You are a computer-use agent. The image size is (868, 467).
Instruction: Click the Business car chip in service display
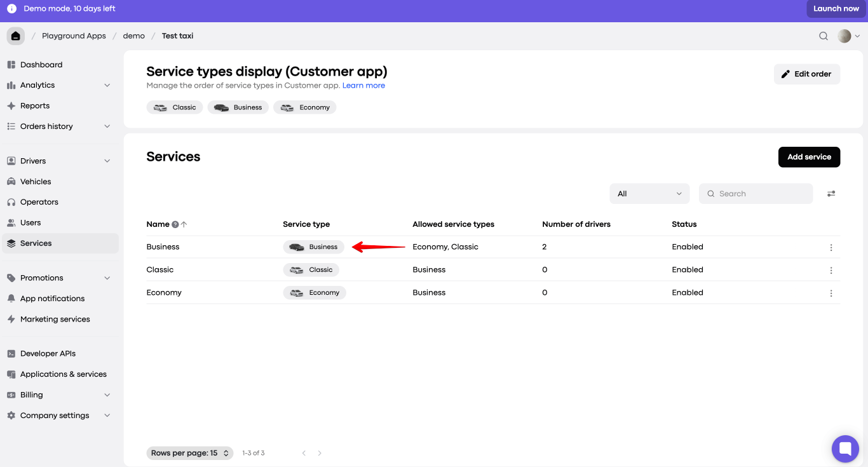pyautogui.click(x=238, y=107)
